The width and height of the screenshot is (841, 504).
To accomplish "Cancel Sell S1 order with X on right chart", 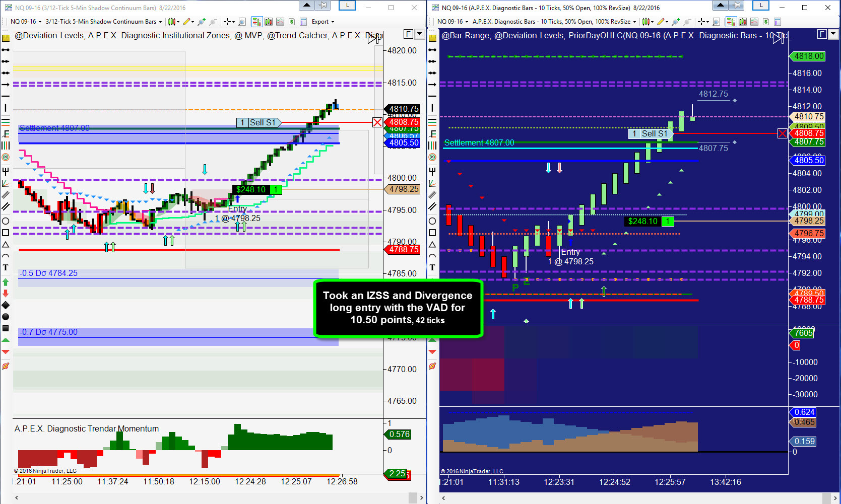I will (783, 133).
